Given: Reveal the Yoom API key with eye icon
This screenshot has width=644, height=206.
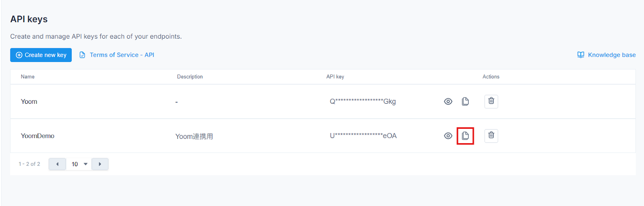Looking at the screenshot, I should (448, 101).
